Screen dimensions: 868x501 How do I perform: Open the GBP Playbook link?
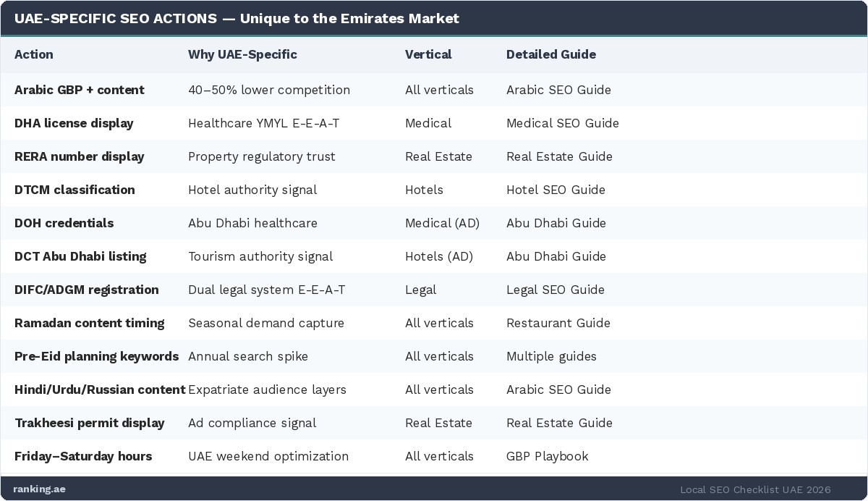point(547,456)
